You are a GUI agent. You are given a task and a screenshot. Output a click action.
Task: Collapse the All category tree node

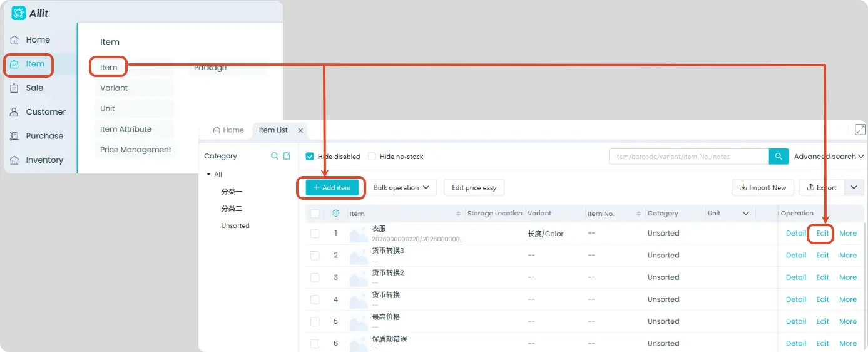click(x=208, y=175)
